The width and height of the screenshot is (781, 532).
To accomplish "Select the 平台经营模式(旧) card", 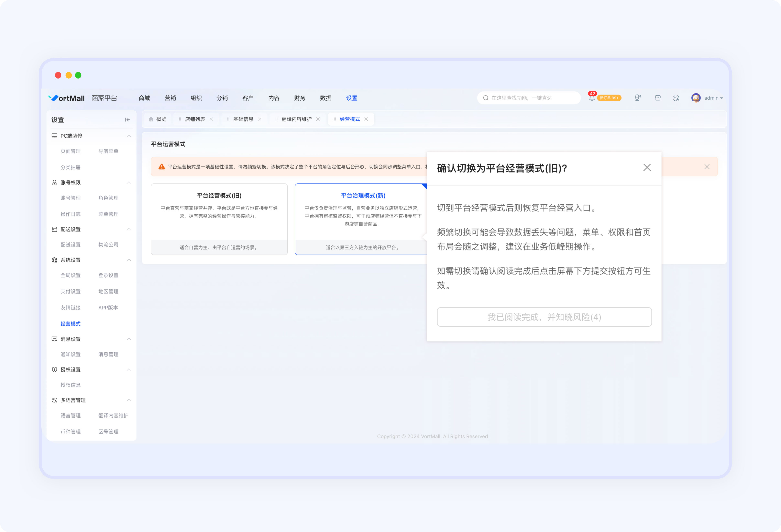I will (219, 219).
